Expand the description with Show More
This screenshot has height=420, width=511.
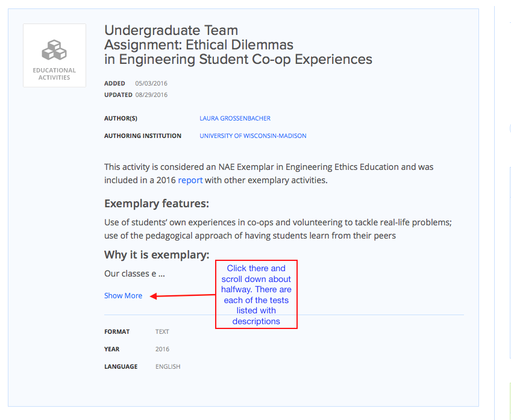coord(123,295)
